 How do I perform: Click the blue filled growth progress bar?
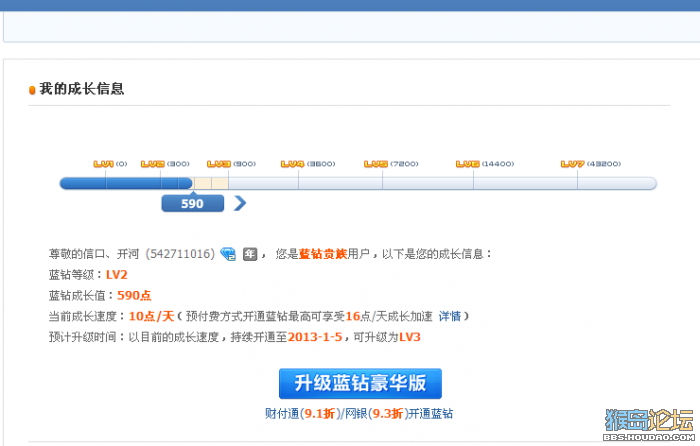[x=126, y=183]
